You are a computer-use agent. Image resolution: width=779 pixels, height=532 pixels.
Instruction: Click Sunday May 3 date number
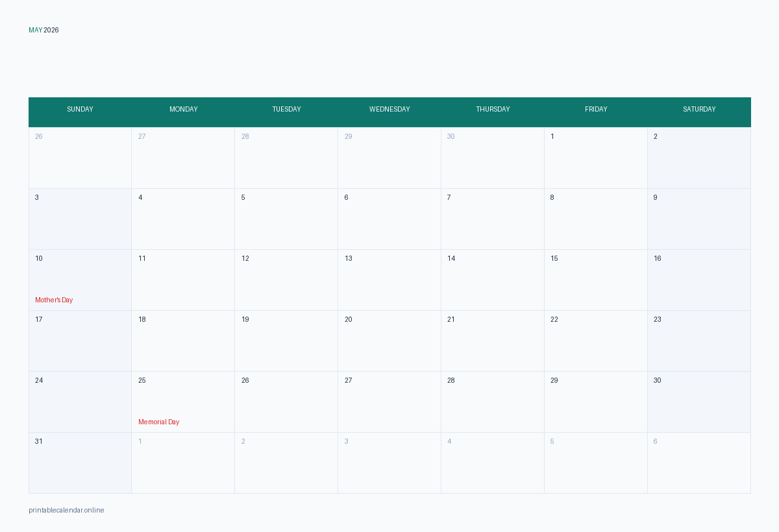[x=37, y=198]
